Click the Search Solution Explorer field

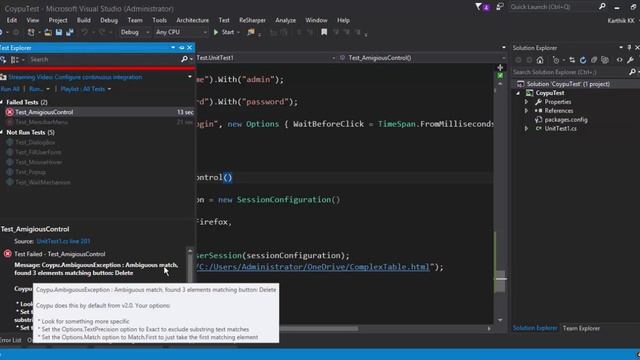[570, 72]
